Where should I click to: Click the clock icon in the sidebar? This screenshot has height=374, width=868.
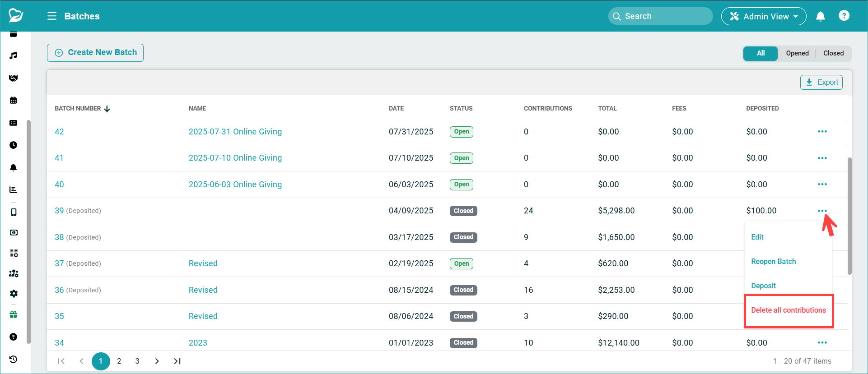14,145
